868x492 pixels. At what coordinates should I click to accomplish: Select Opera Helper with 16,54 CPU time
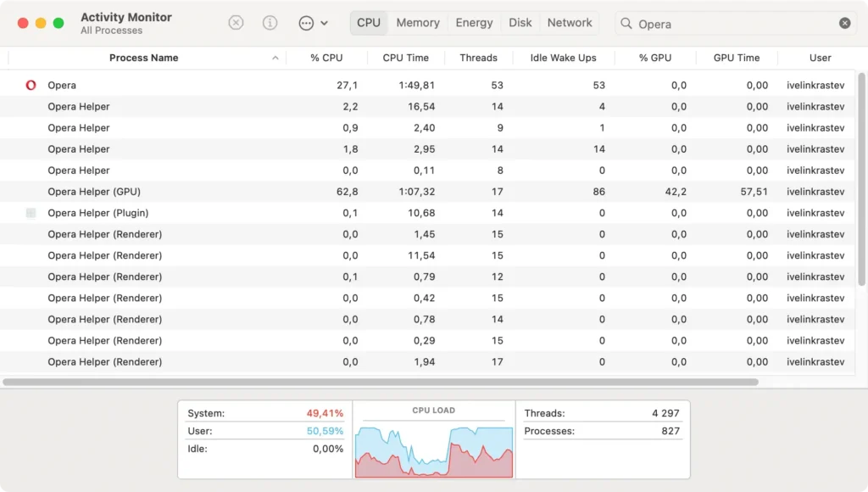tap(427, 106)
